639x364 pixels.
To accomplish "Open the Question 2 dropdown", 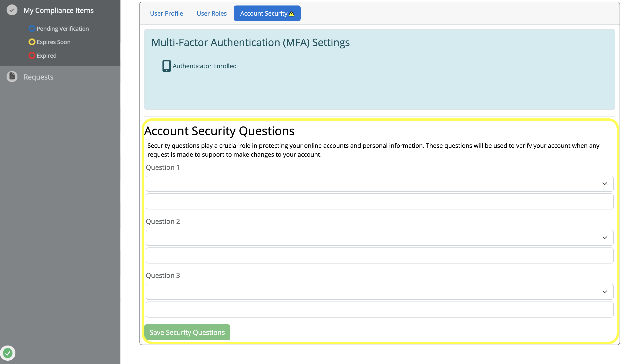I will (x=379, y=238).
